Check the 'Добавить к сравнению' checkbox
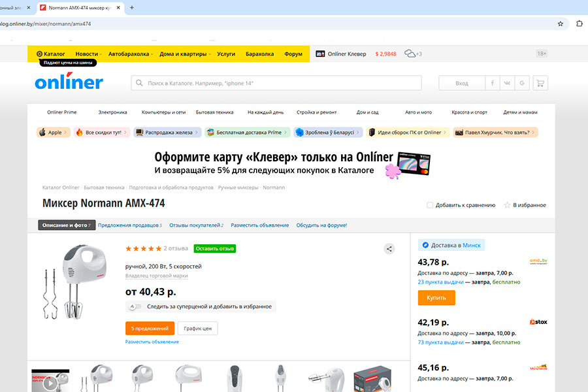 point(430,205)
